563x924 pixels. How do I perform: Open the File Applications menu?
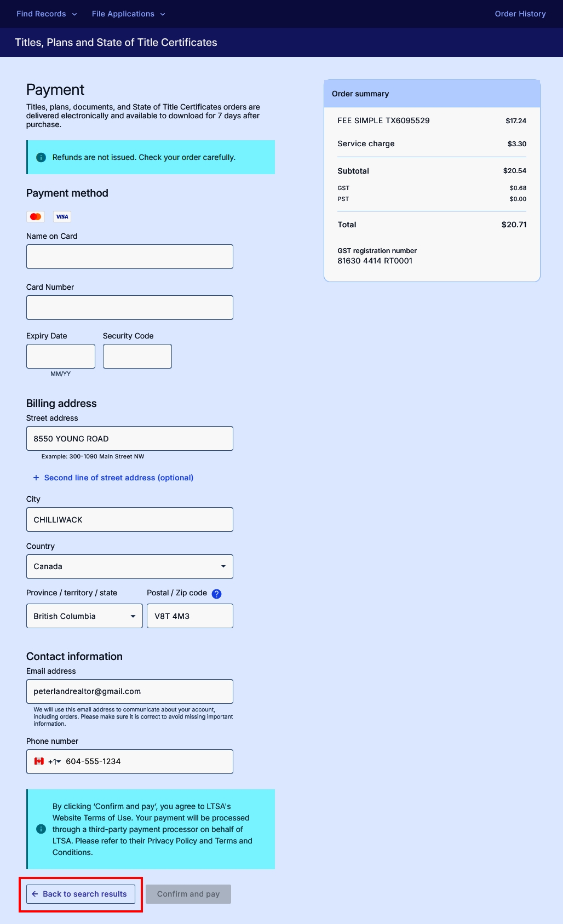[x=129, y=14]
